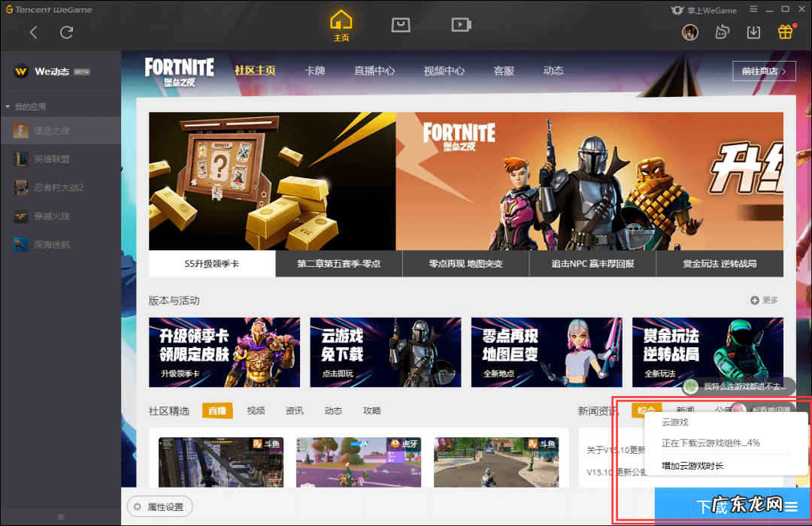
Task: Open the first 斗鱼 stream thumbnail
Action: [221, 462]
